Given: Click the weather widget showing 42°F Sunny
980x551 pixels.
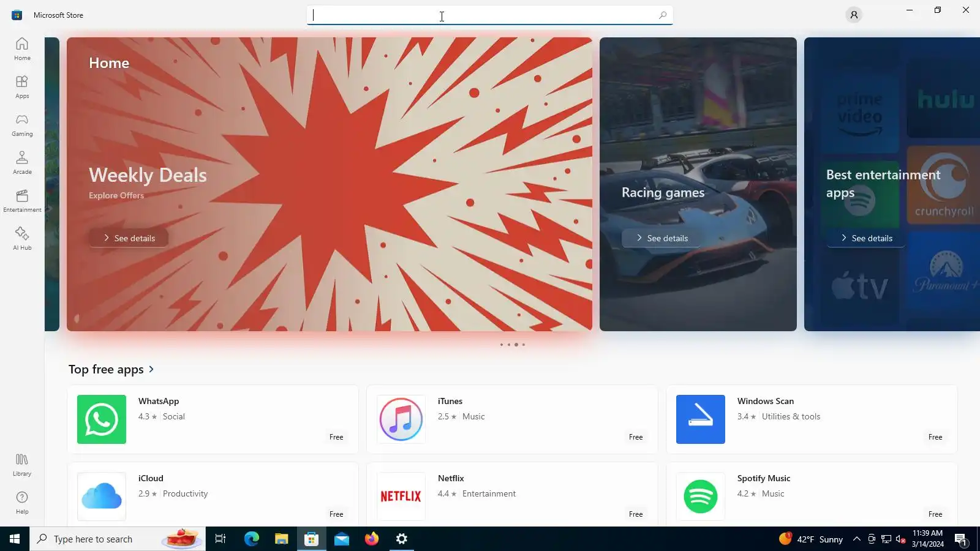Looking at the screenshot, I should click(811, 539).
